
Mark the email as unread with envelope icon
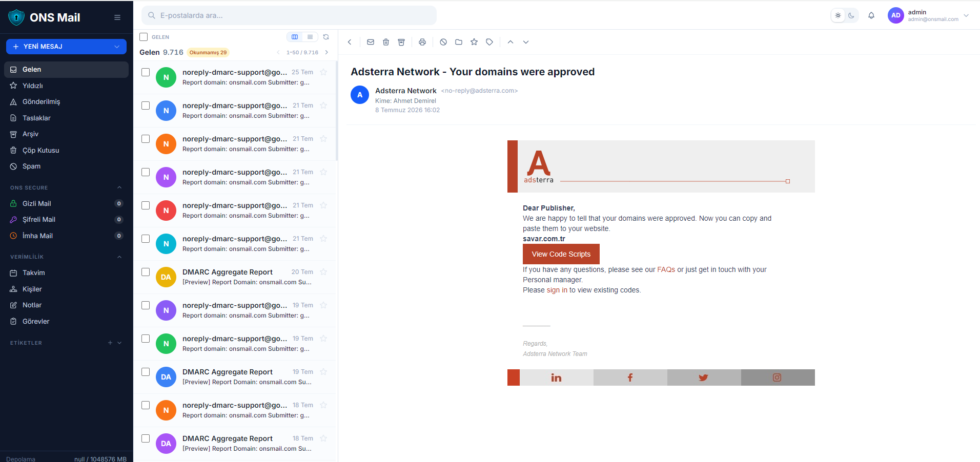371,42
